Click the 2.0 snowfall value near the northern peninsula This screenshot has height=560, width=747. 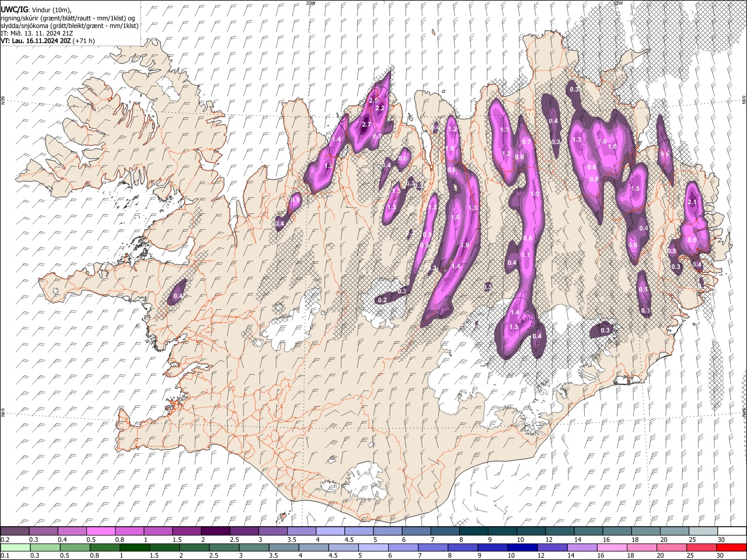[x=374, y=101]
